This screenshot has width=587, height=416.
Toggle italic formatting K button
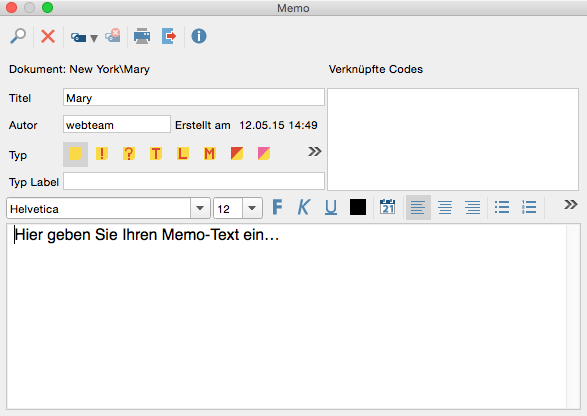304,207
